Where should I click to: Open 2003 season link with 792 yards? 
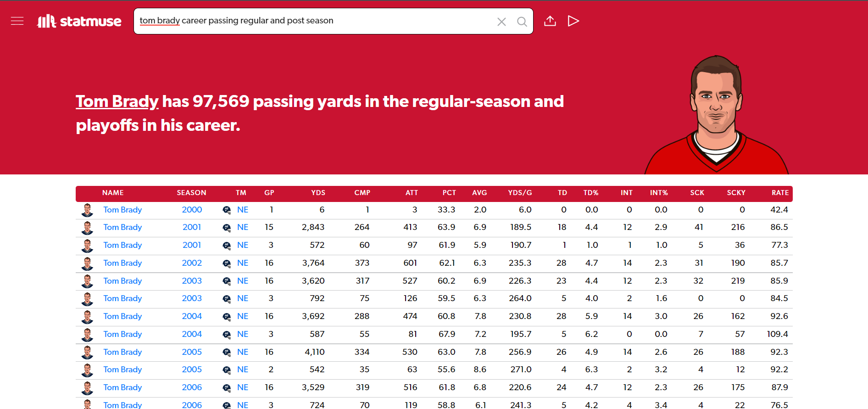(192, 298)
